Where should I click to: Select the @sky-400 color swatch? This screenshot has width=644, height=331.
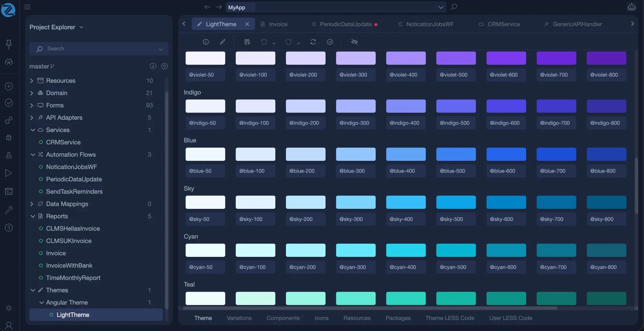pyautogui.click(x=406, y=202)
